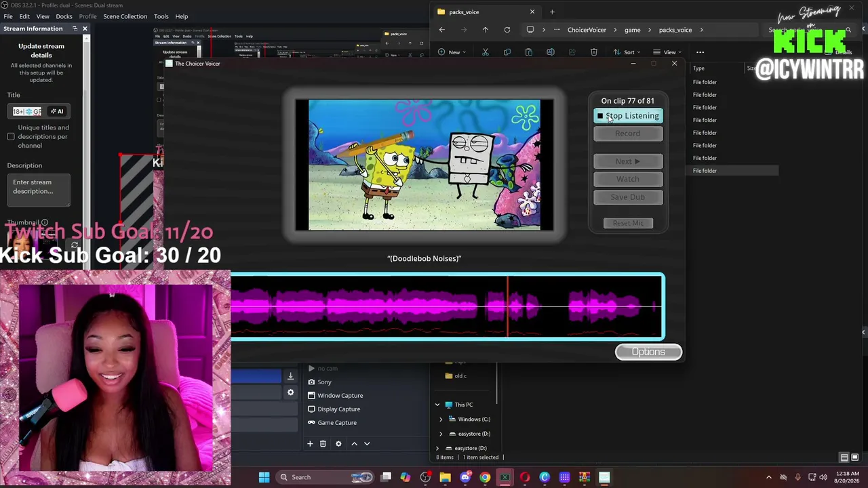Click the Copy icon in Explorer toolbar
Viewport: 868px width, 488px height.
click(x=507, y=52)
